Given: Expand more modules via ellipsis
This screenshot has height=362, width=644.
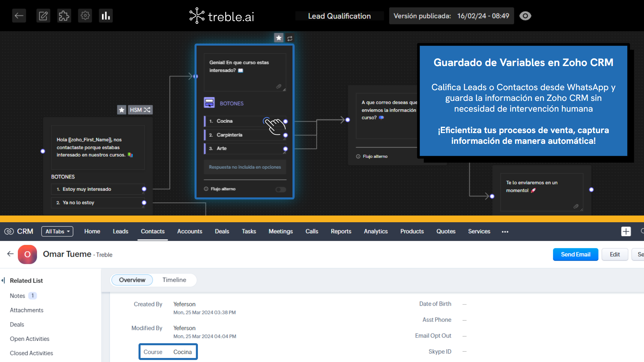Looking at the screenshot, I should [x=505, y=232].
